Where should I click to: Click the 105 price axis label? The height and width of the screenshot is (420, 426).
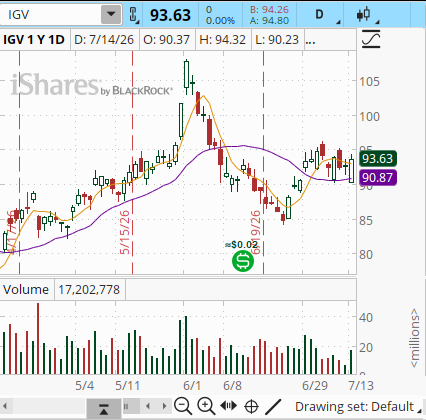[x=369, y=81]
